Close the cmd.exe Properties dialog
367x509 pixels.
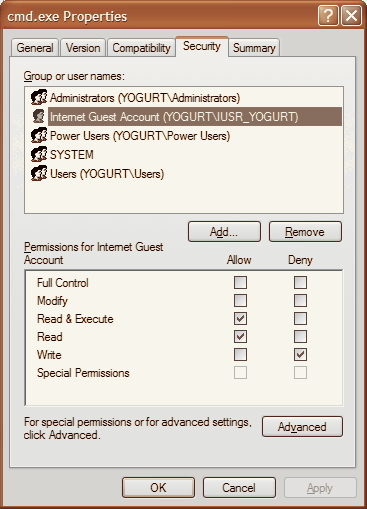point(351,16)
